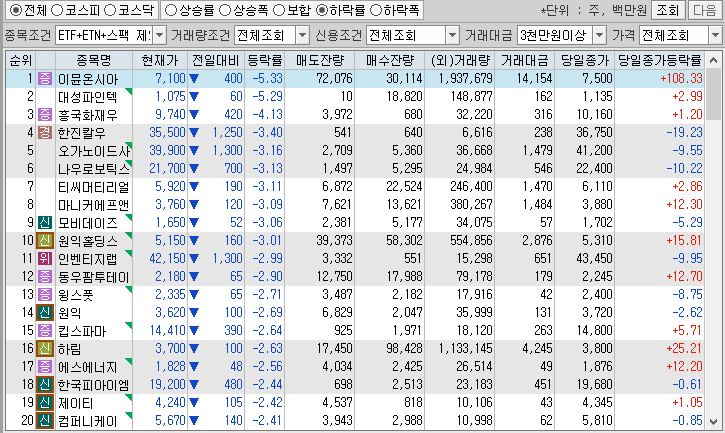Click the 신 badge beside 하림

45,349
